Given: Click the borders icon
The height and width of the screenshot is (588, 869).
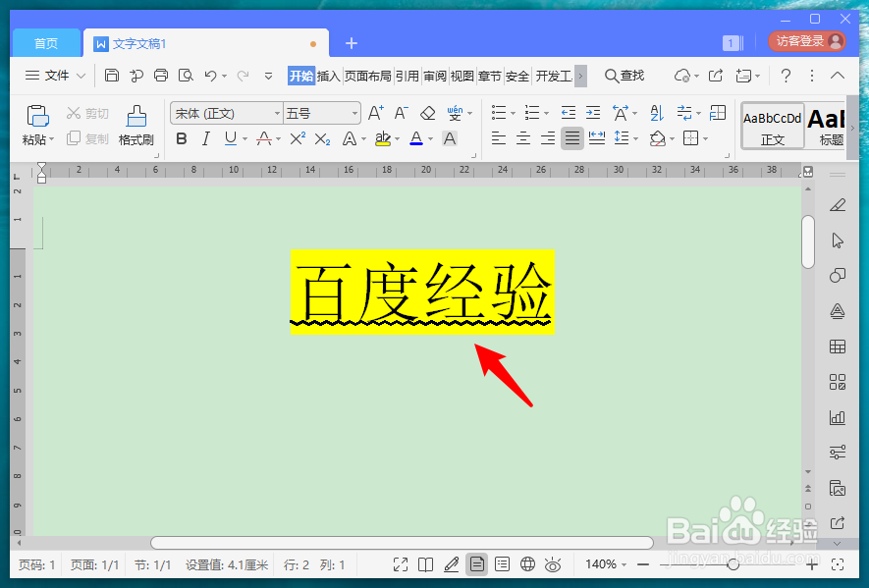Looking at the screenshot, I should click(690, 138).
